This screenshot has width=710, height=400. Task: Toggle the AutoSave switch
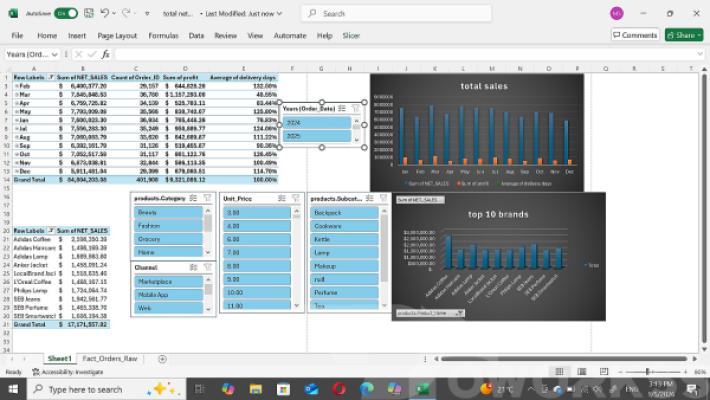tap(66, 14)
